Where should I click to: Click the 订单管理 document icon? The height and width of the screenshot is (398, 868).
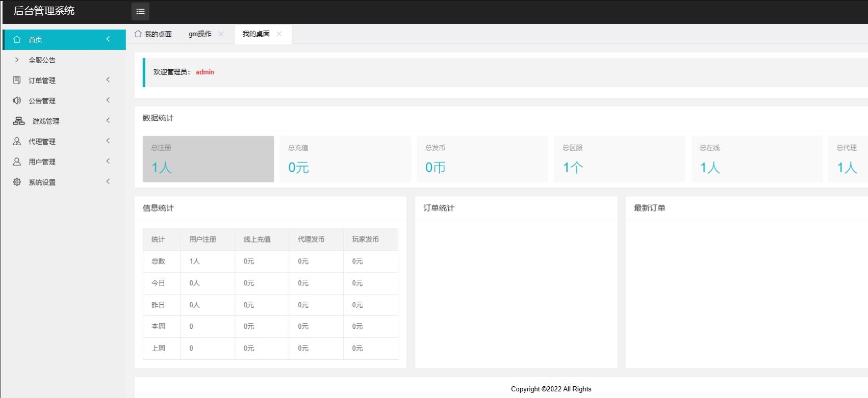[x=17, y=80]
